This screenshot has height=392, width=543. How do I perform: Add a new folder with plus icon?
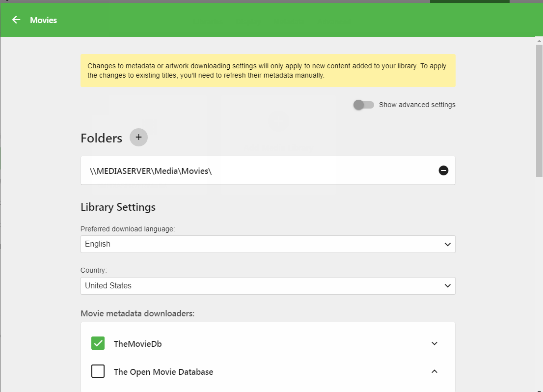tap(138, 138)
